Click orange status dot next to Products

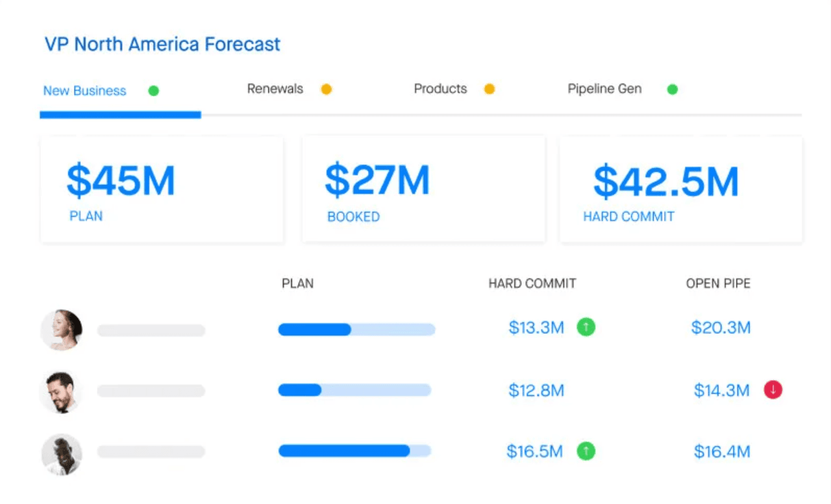coord(490,90)
